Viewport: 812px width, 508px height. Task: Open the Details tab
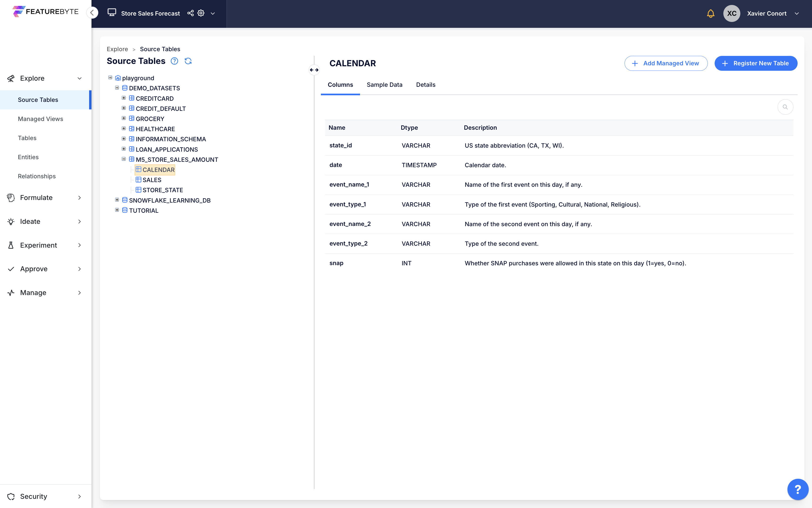pos(426,85)
